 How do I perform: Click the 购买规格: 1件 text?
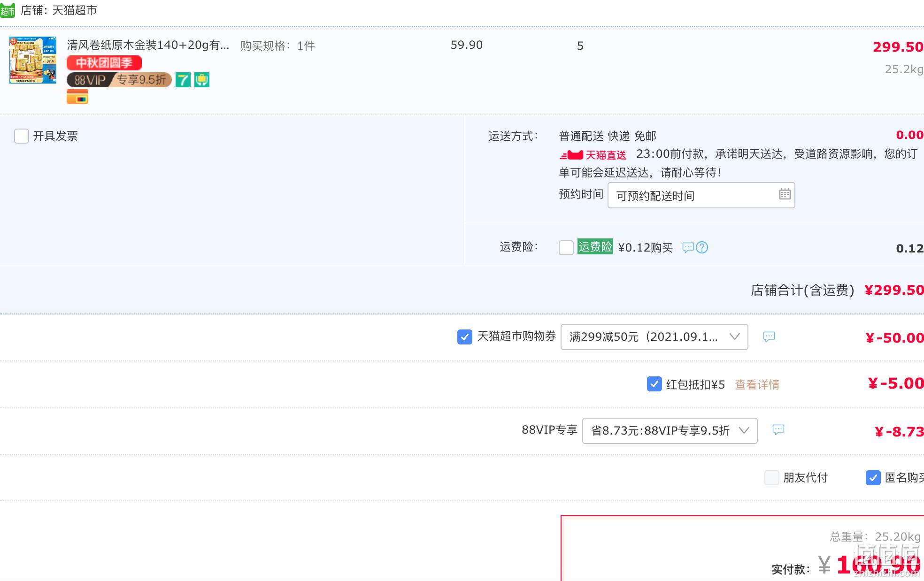click(277, 46)
